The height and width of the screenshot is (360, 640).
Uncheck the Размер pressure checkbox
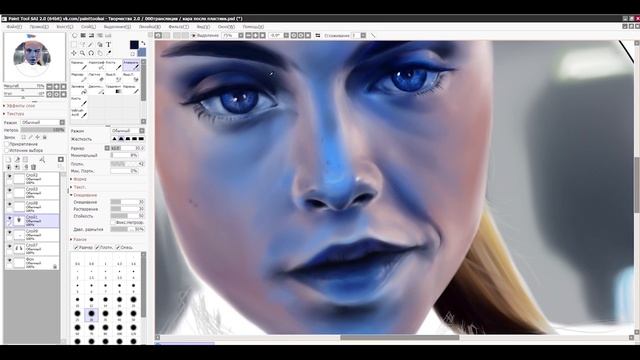tap(76, 247)
